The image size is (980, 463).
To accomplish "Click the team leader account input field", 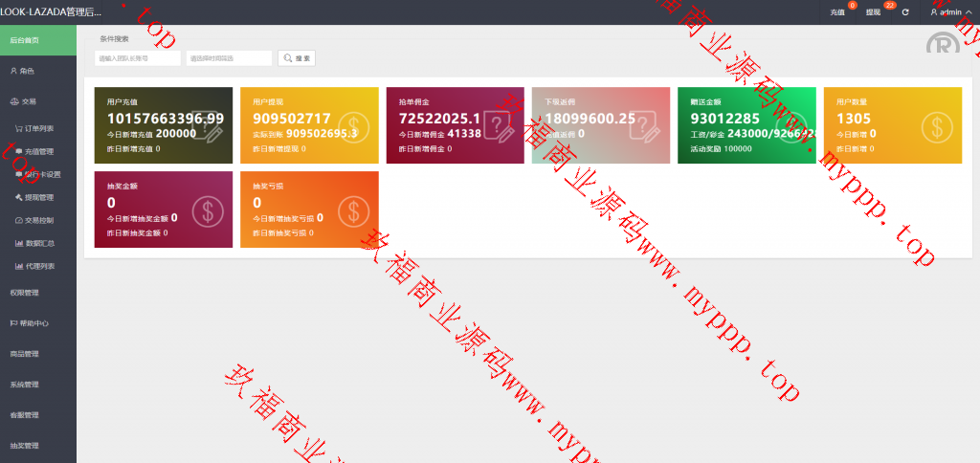I will pyautogui.click(x=138, y=58).
